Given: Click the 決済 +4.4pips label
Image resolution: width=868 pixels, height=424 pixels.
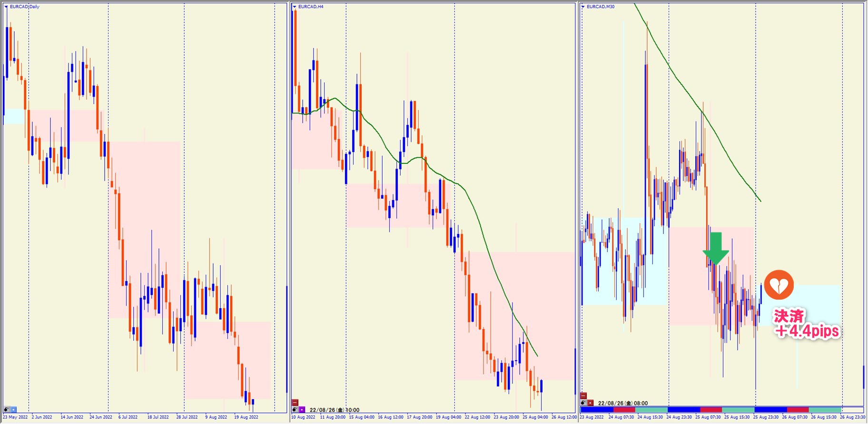Looking at the screenshot, I should [x=806, y=324].
